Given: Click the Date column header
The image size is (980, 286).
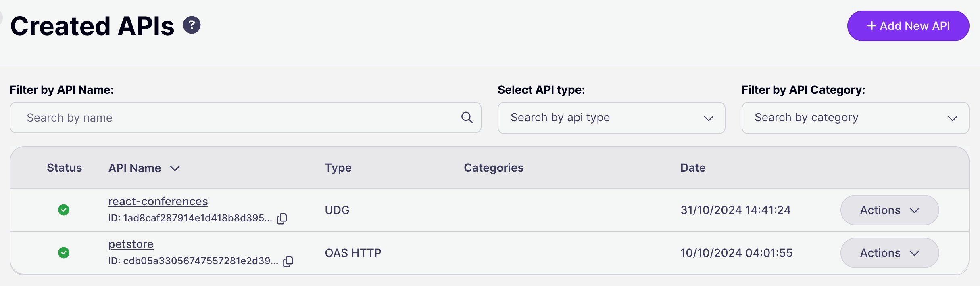Looking at the screenshot, I should (x=692, y=168).
